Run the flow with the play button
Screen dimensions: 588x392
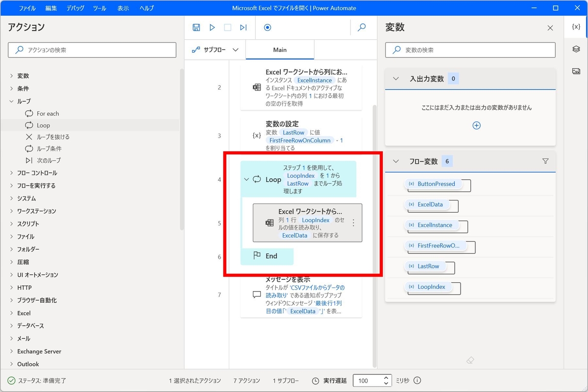point(212,27)
